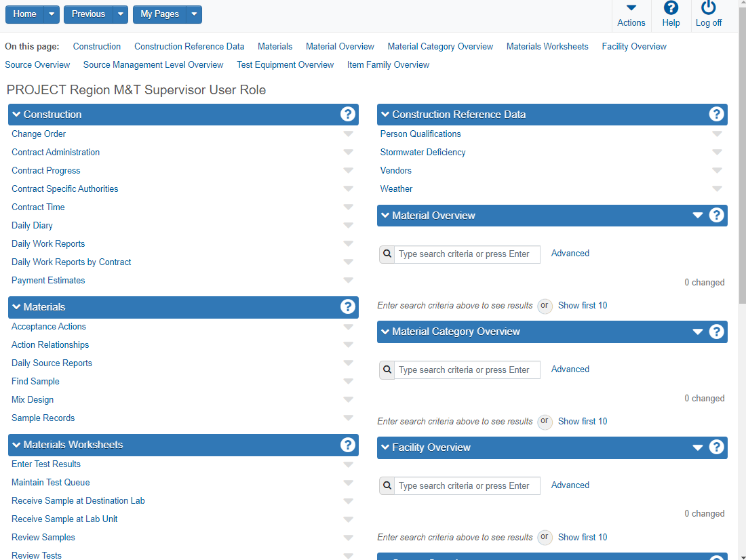
Task: Open help for the Construction section
Action: point(348,114)
